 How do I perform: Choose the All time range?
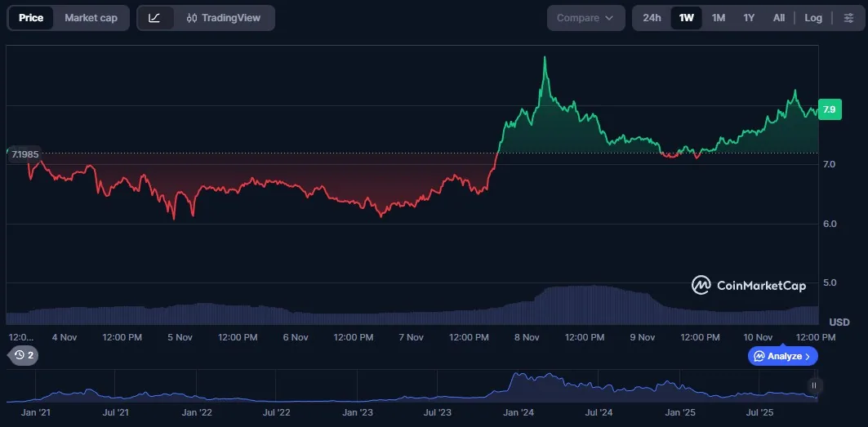(x=779, y=18)
